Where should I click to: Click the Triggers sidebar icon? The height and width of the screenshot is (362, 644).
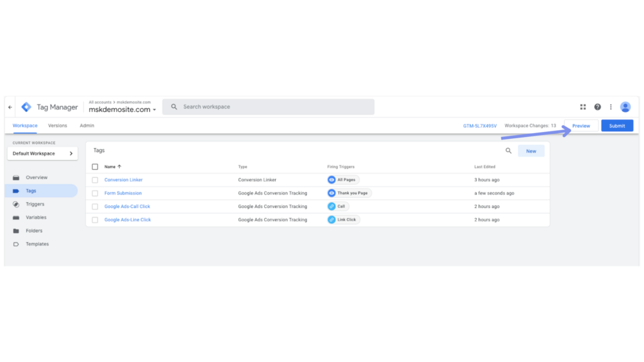16,204
